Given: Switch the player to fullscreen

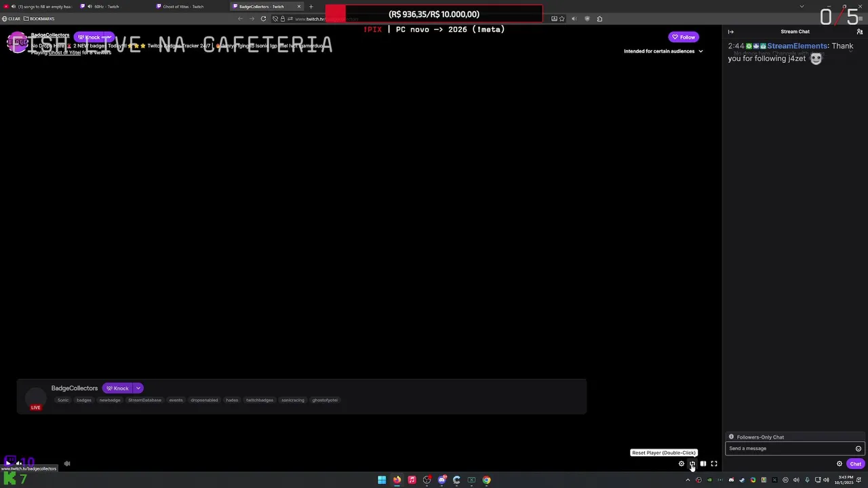Looking at the screenshot, I should 714,464.
